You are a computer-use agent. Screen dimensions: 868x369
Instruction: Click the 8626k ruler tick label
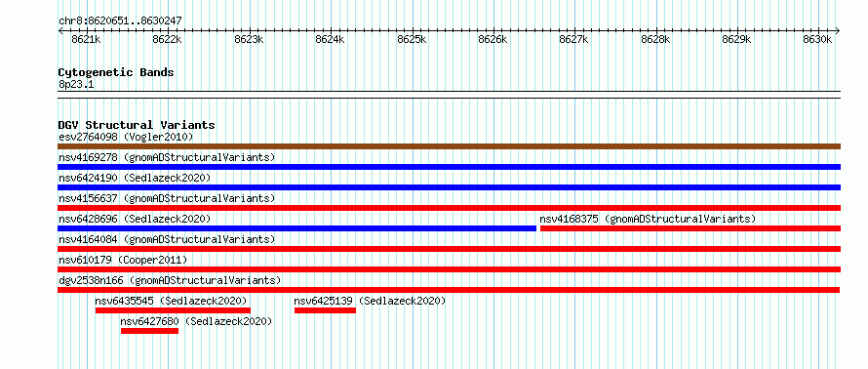coord(493,40)
